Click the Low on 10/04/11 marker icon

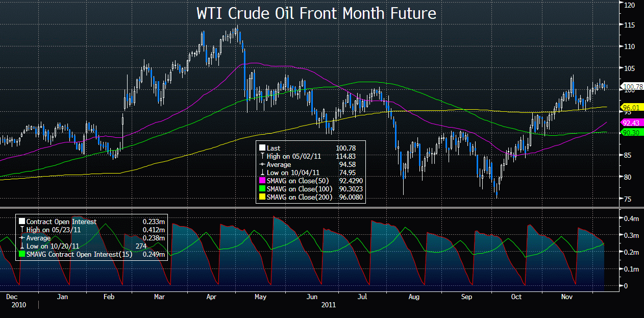(x=263, y=173)
